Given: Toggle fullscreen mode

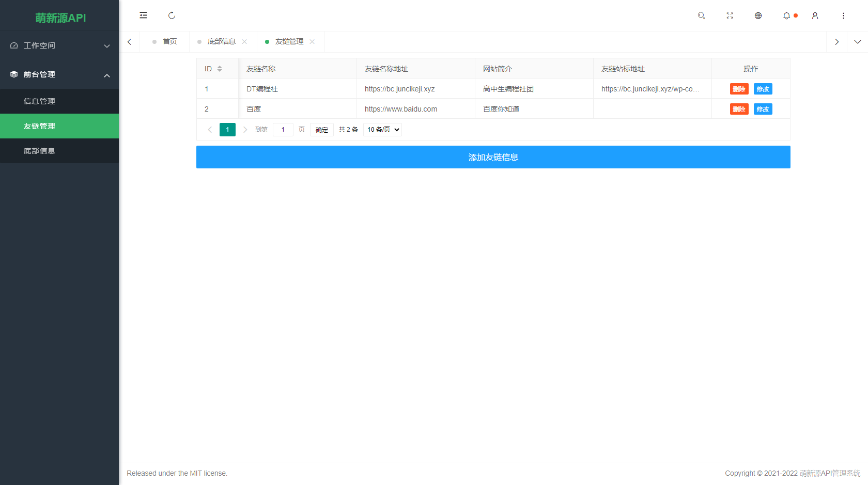Looking at the screenshot, I should pos(730,15).
